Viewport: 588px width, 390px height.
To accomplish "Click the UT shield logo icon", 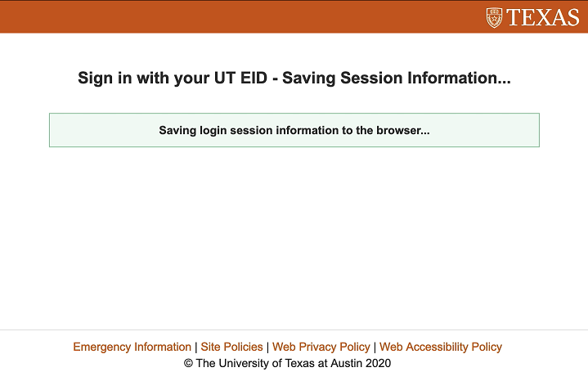I will (x=494, y=17).
